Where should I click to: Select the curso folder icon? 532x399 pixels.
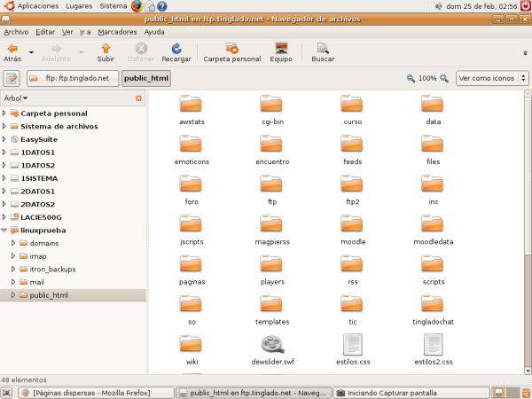point(352,104)
